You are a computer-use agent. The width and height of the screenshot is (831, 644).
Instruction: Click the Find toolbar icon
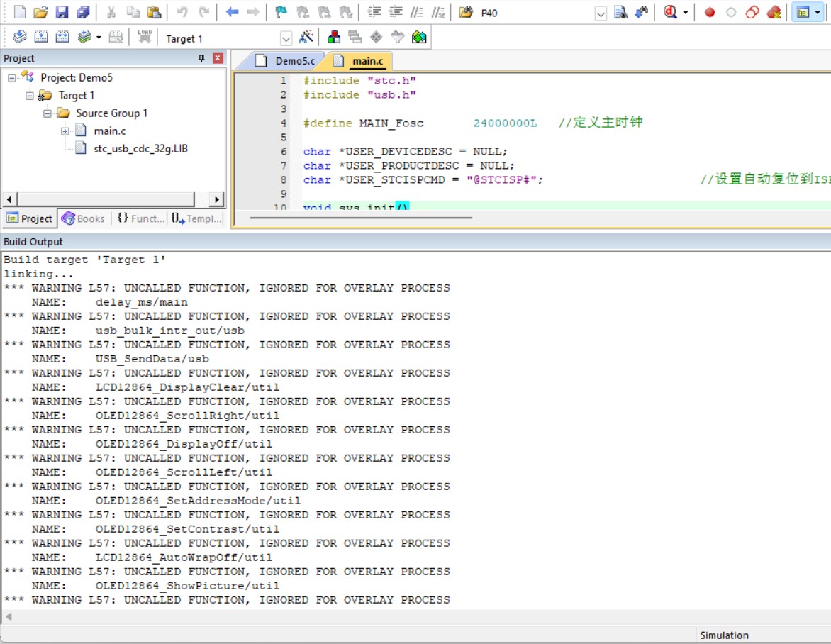click(620, 12)
